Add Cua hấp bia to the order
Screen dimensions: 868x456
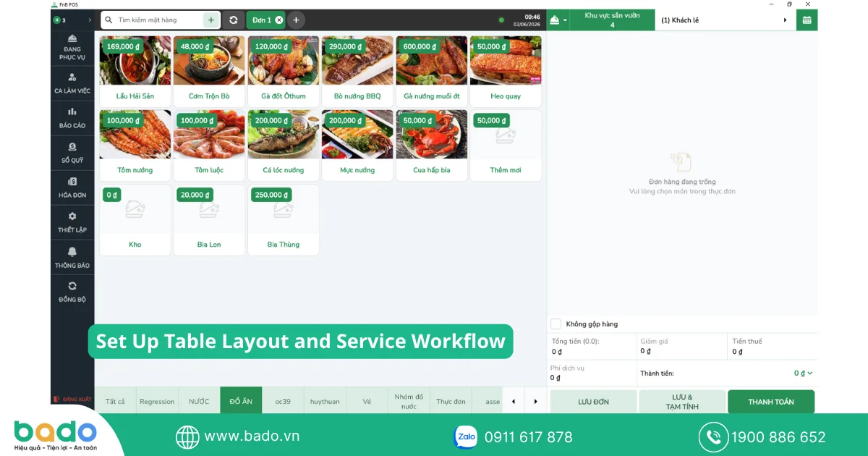431,145
